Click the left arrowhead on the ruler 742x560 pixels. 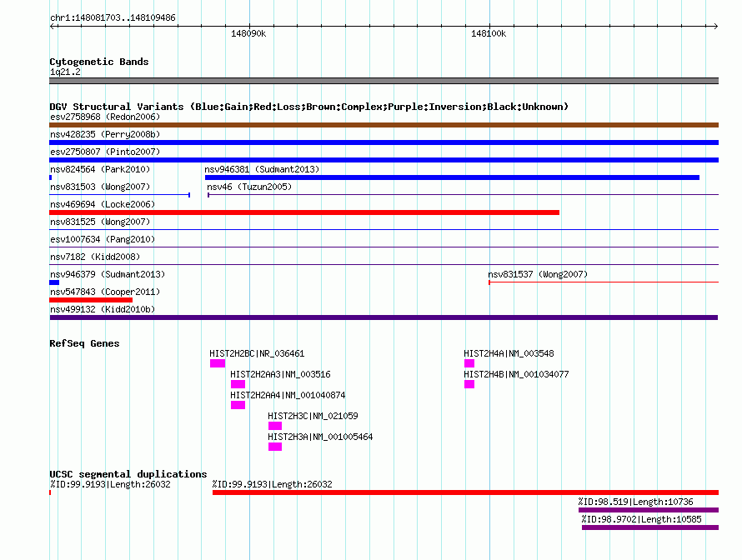(x=52, y=26)
